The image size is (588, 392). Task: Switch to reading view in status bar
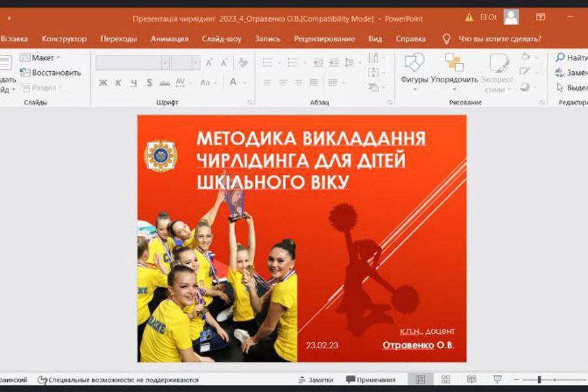click(x=471, y=380)
